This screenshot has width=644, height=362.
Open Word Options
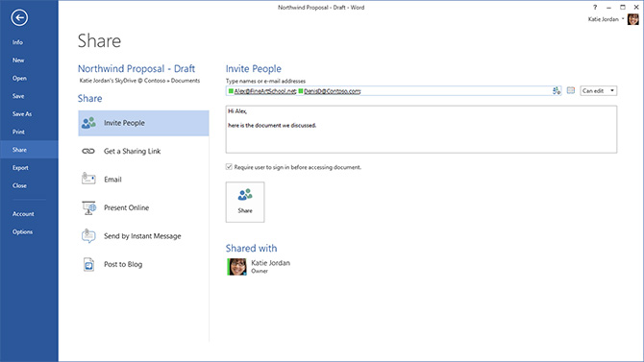pyautogui.click(x=22, y=232)
